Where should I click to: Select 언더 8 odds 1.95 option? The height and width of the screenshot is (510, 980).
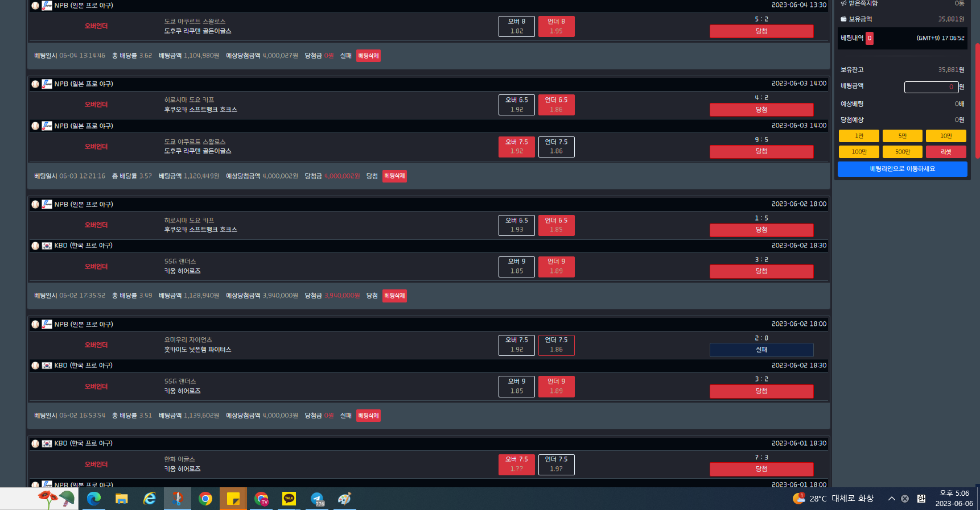click(556, 26)
